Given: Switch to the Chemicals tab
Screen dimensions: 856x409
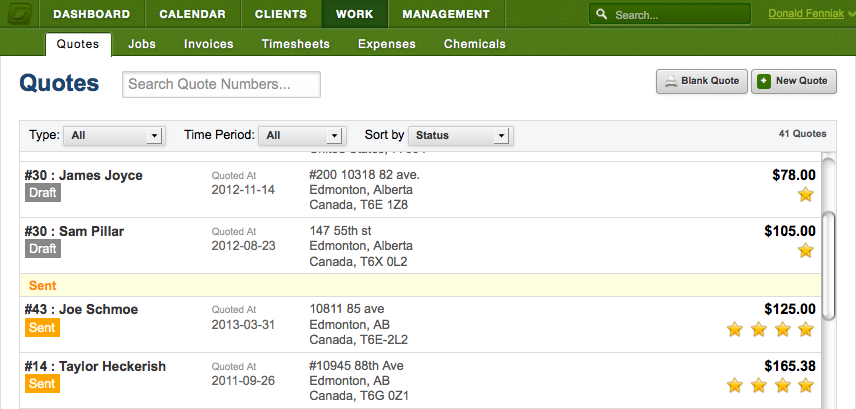Looking at the screenshot, I should point(474,44).
